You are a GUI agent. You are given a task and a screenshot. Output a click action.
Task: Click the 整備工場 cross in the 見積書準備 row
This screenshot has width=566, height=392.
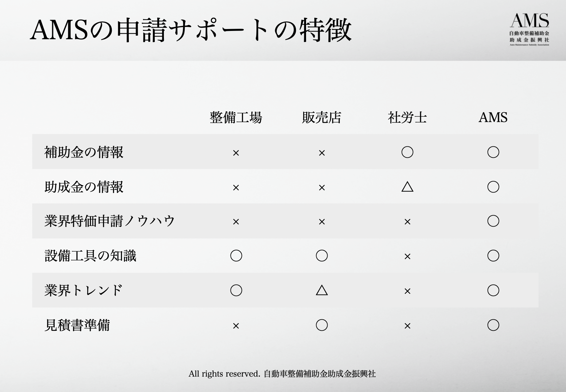point(236,326)
